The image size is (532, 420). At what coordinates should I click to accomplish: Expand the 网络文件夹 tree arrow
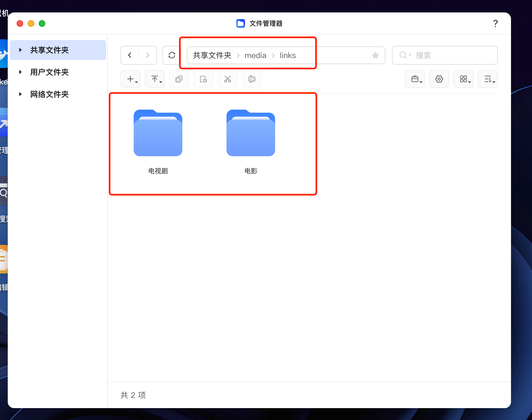click(20, 94)
